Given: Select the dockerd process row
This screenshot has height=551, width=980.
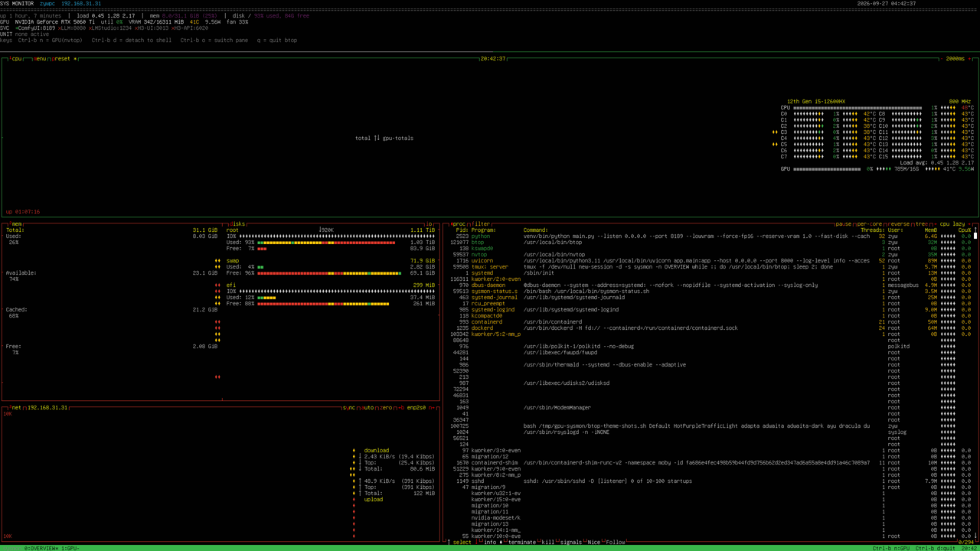Looking at the screenshot, I should [712, 328].
